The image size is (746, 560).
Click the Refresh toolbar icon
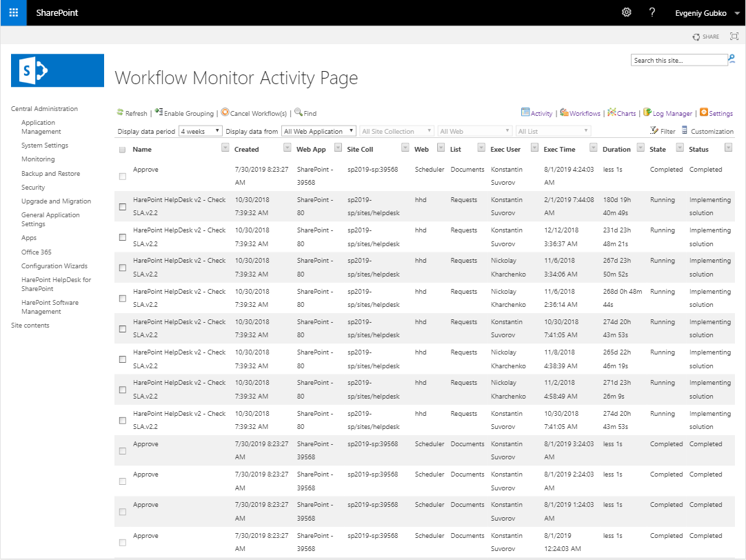click(x=120, y=113)
